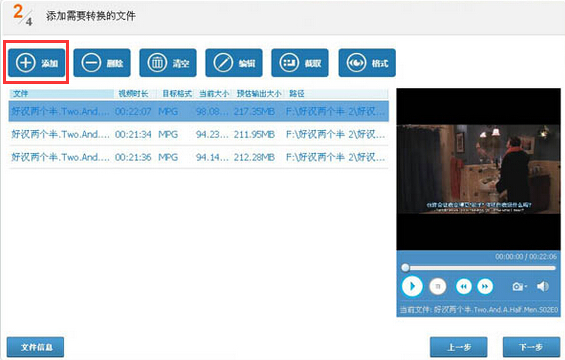Take a snapshot with the camera icon
The height and width of the screenshot is (360, 565).
click(x=519, y=286)
